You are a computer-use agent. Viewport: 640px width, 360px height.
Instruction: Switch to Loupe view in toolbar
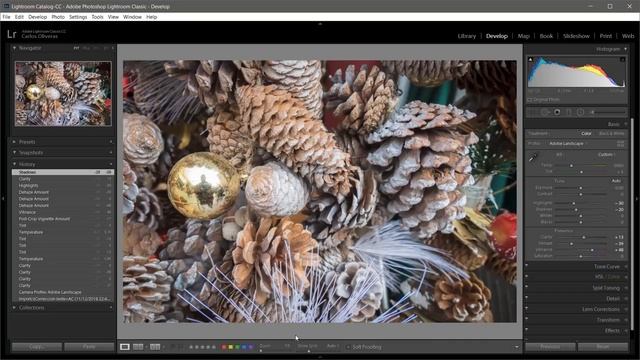tap(125, 347)
